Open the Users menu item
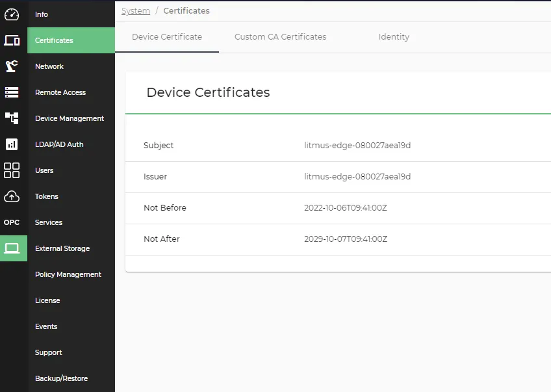The image size is (551, 392). click(x=44, y=170)
